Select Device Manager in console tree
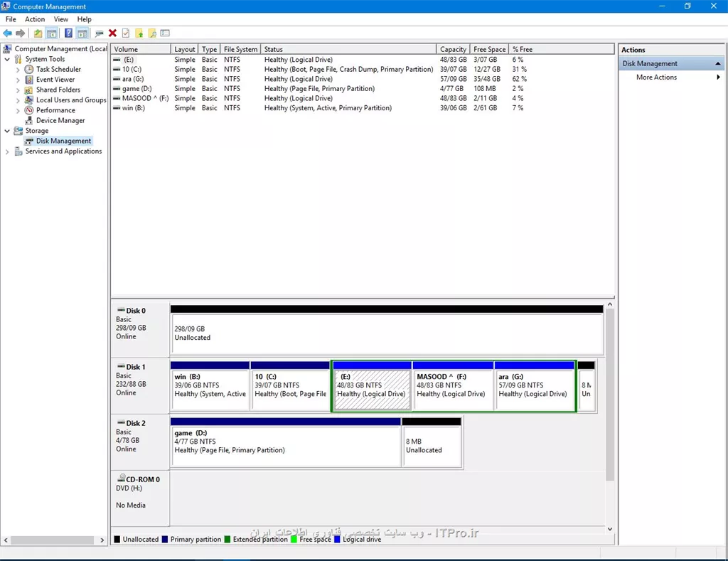Image resolution: width=728 pixels, height=561 pixels. 60,121
